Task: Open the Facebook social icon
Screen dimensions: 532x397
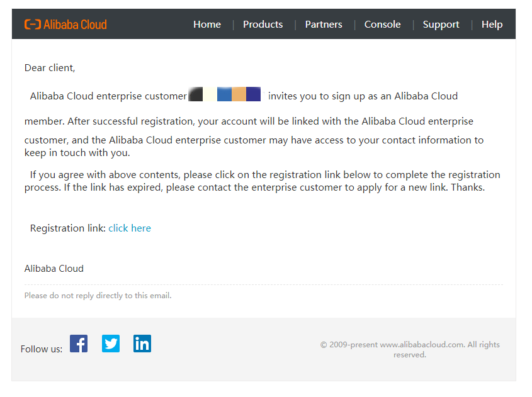Action: tap(79, 344)
